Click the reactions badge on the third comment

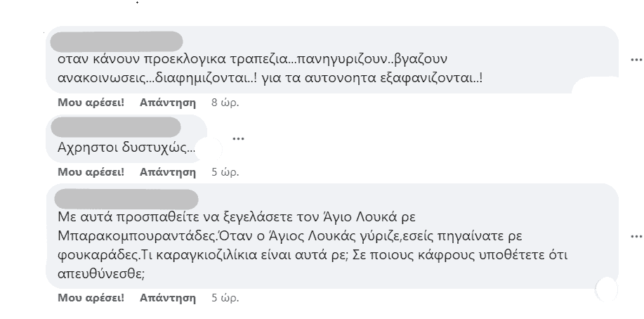606,289
